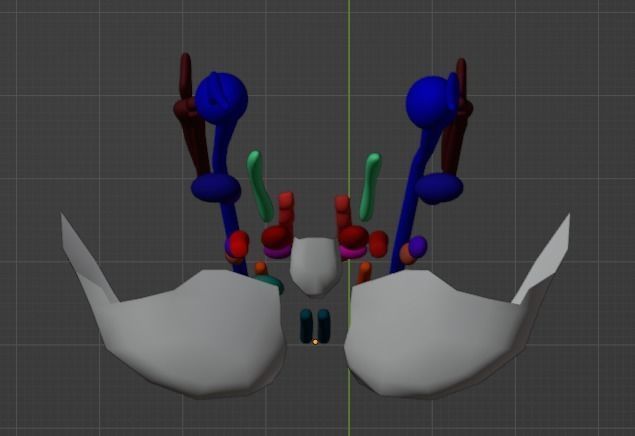The height and width of the screenshot is (436, 635).
Task: Select the right dark teal cylinder
Action: [x=324, y=326]
